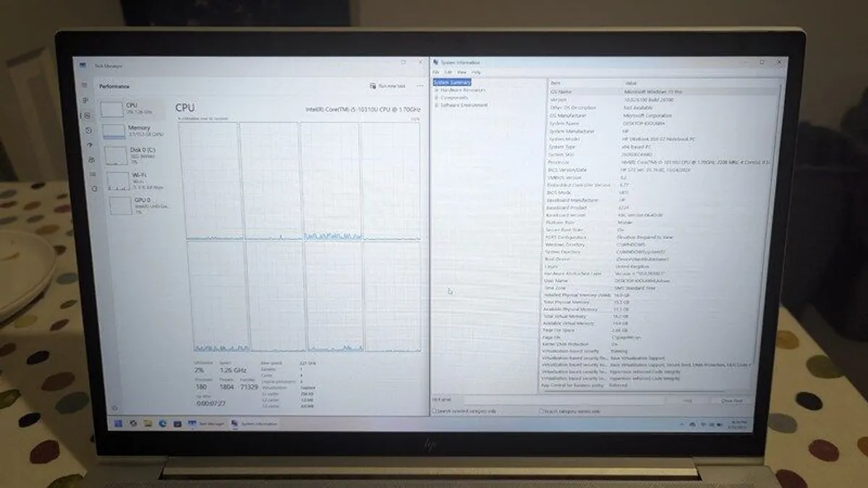The image size is (868, 488).
Task: Select Memory in the performance list
Action: pos(134,131)
